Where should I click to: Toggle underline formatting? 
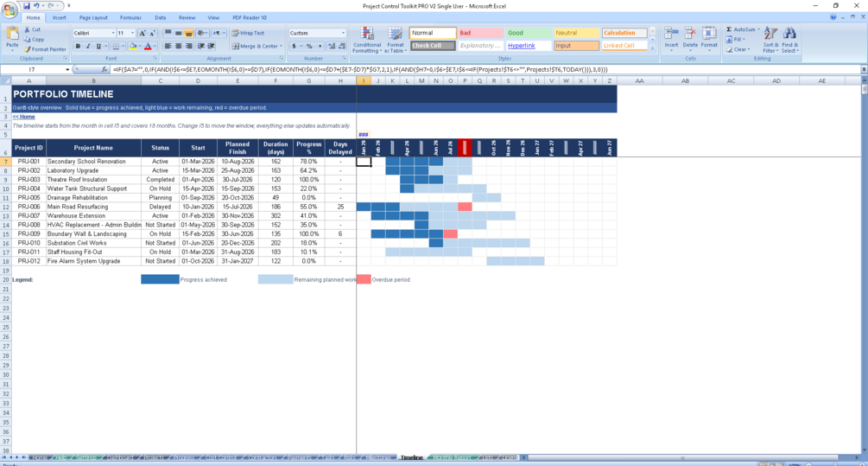98,47
